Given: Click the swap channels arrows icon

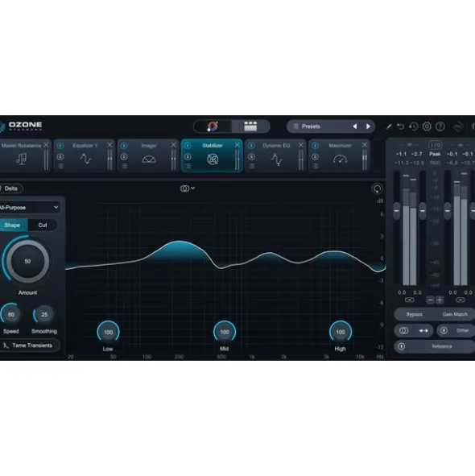Looking at the screenshot, I should [423, 330].
